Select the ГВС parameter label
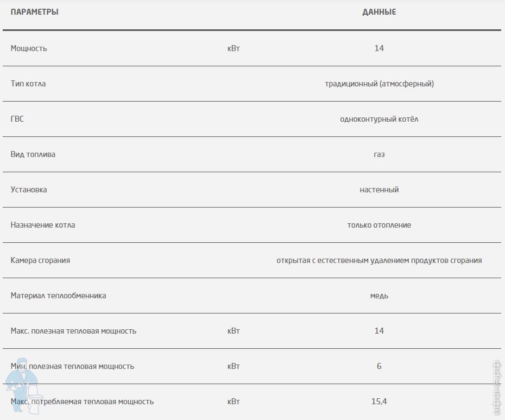The height and width of the screenshot is (420, 505). coord(17,119)
